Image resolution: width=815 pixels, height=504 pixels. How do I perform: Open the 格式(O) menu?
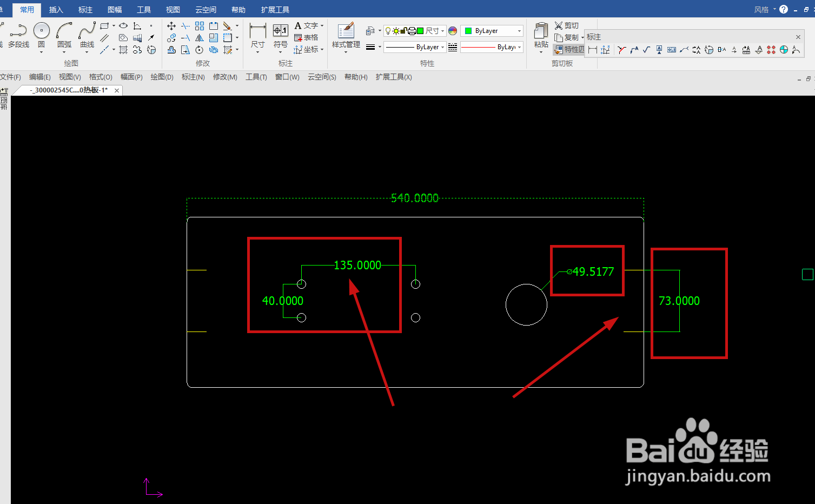coord(101,77)
